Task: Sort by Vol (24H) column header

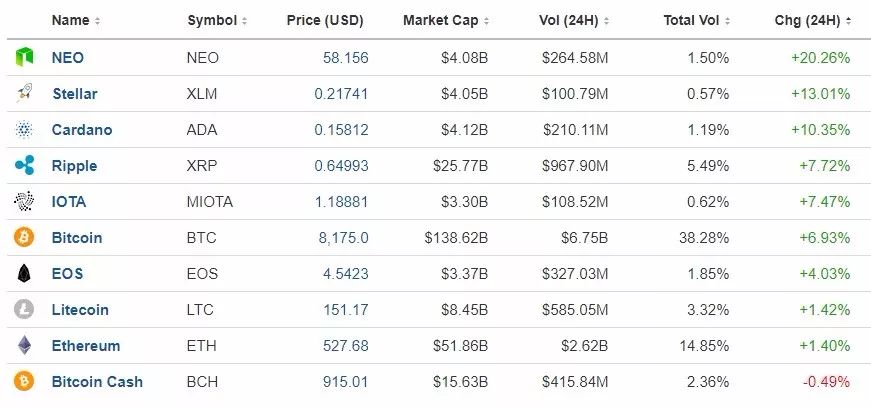Action: click(574, 21)
